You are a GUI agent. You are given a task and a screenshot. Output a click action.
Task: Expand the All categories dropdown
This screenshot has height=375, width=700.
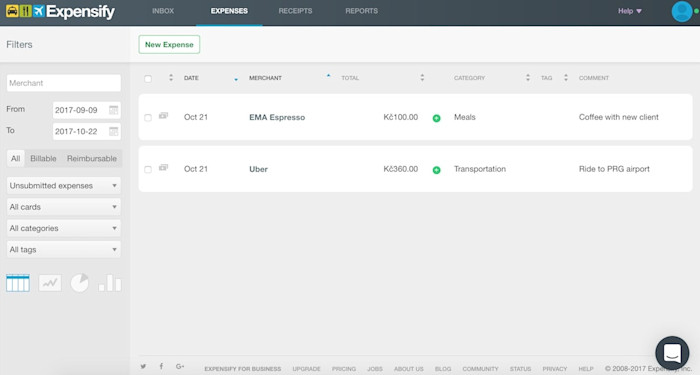[64, 228]
